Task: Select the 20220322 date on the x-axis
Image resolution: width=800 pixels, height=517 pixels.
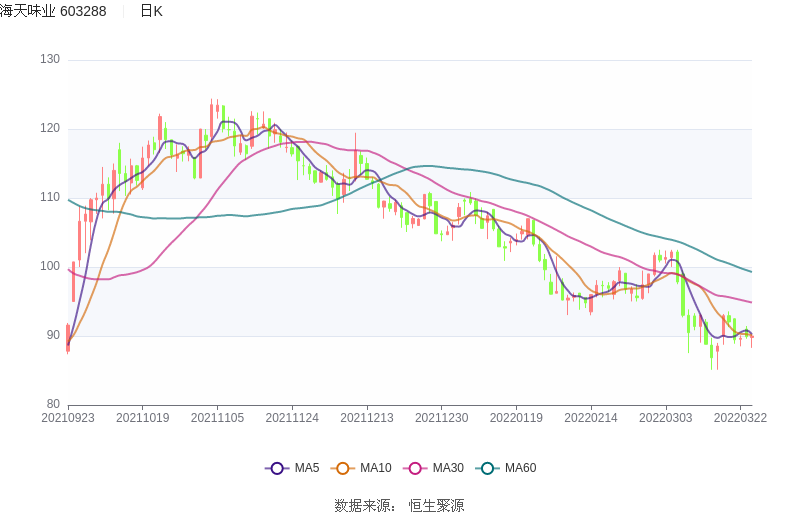Action: click(x=739, y=418)
